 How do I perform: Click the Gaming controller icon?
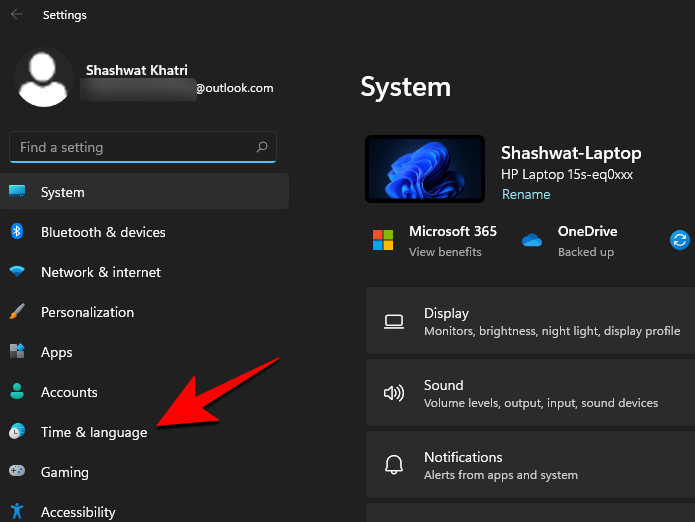[17, 472]
